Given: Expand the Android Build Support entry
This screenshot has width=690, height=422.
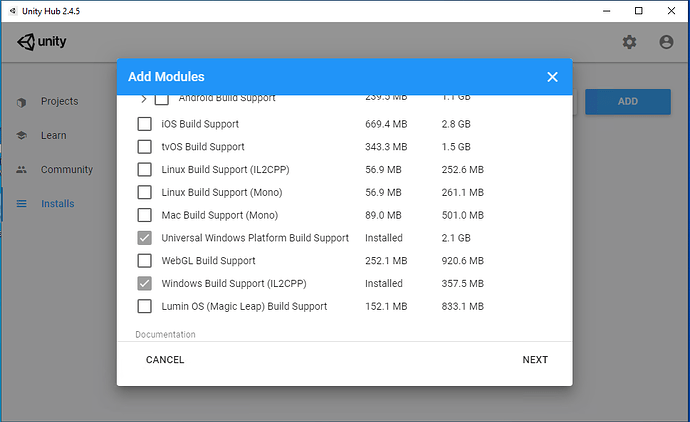Looking at the screenshot, I should pyautogui.click(x=143, y=99).
